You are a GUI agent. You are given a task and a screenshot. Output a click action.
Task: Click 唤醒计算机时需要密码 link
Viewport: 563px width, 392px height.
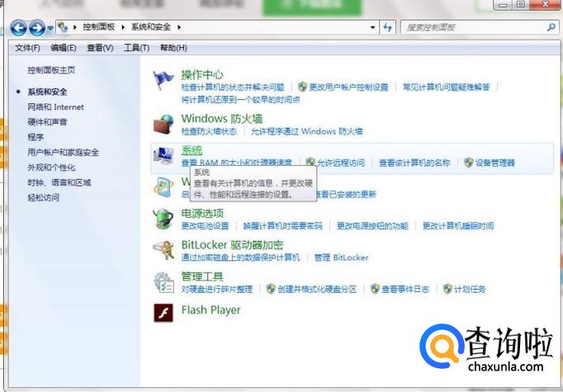[282, 226]
